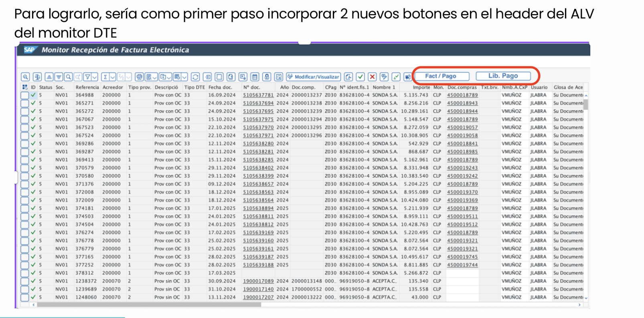Click the icon just left of Fact / Pago

click(408, 77)
